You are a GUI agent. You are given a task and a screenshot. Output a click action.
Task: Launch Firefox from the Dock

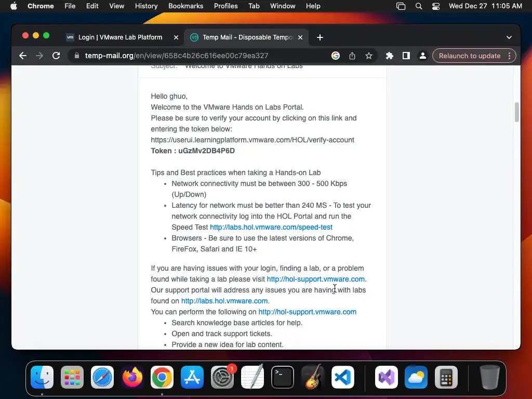point(132,377)
